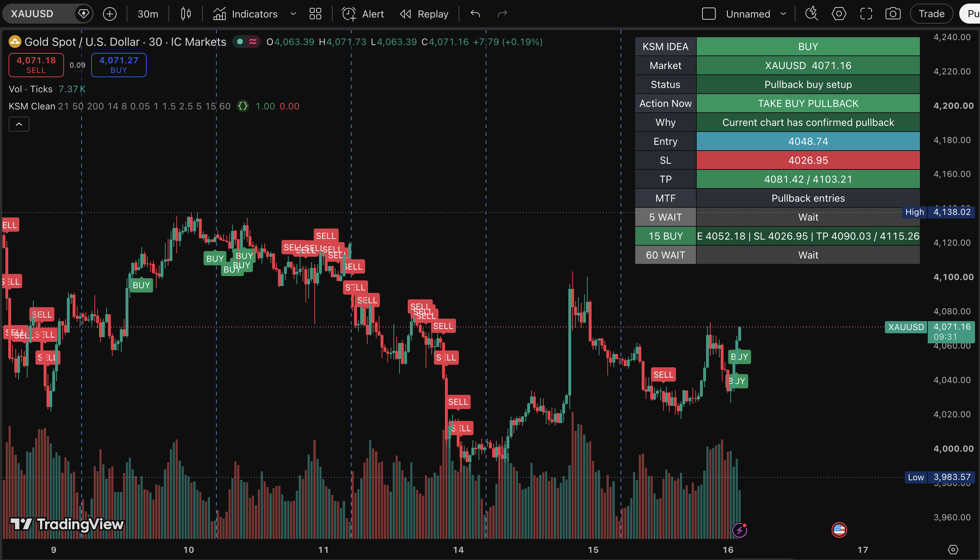The image size is (980, 560).
Task: Open the US flag economic event icon
Action: click(839, 530)
